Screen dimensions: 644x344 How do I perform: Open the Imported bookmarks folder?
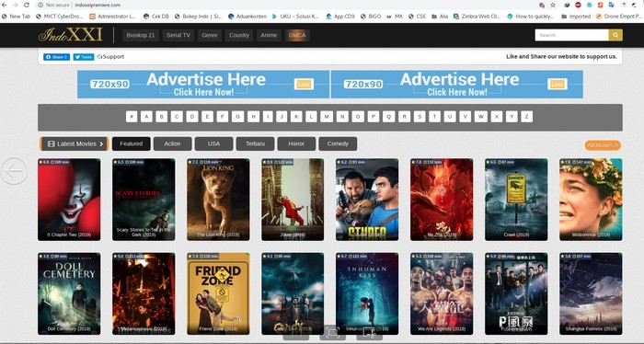pos(575,17)
